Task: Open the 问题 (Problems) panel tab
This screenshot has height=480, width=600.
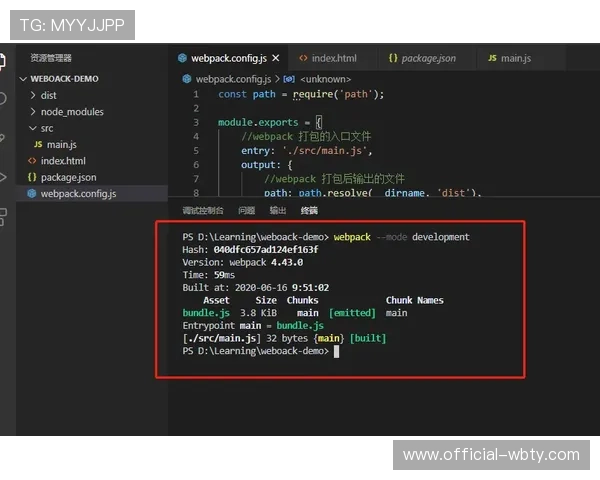Action: [246, 211]
